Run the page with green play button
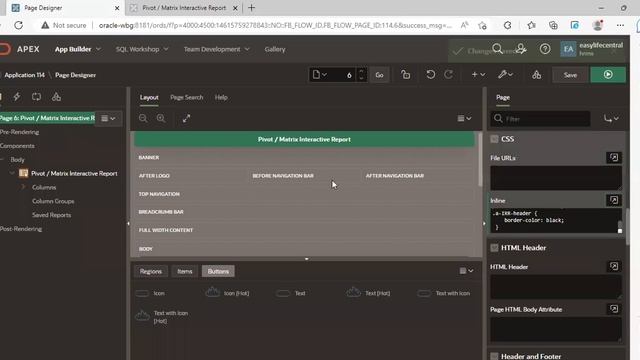Image resolution: width=640 pixels, height=360 pixels. pos(608,75)
